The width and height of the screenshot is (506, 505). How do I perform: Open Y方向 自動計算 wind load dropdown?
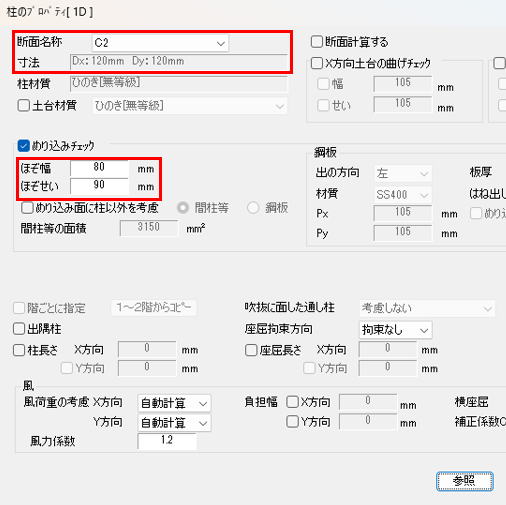tap(174, 423)
